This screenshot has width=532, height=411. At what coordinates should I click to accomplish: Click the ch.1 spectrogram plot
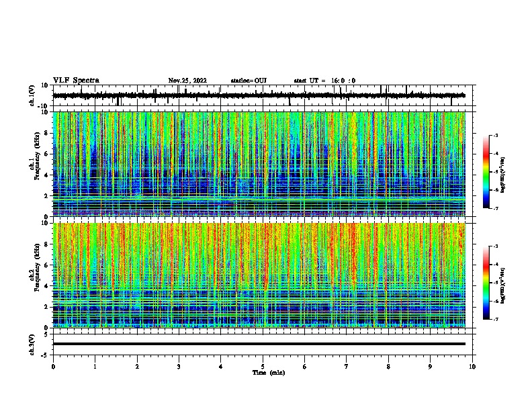259,164
